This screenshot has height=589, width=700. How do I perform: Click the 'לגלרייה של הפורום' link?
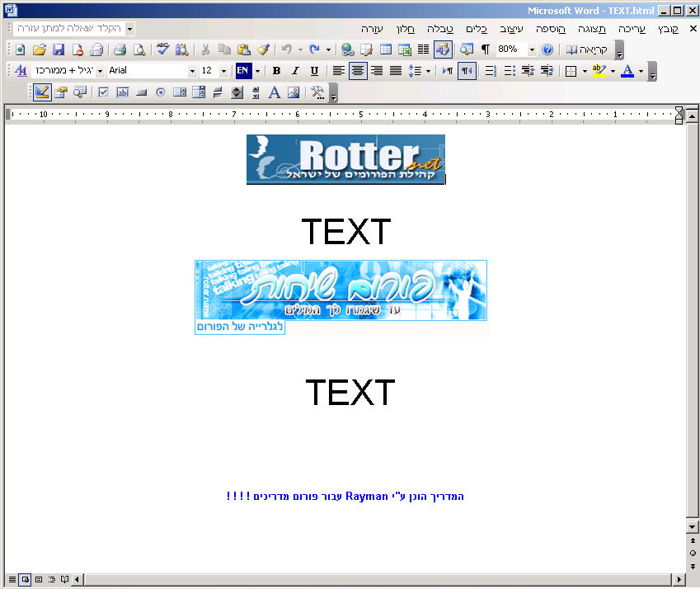tap(240, 327)
